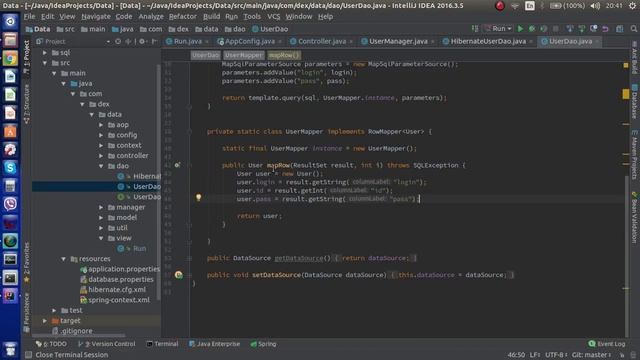Toggle the Project side tool window

click(27, 56)
